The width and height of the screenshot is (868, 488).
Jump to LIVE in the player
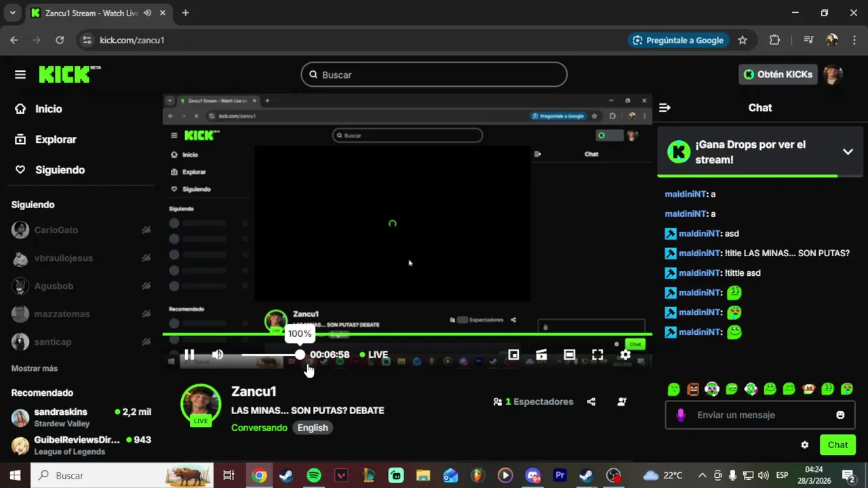(x=374, y=354)
